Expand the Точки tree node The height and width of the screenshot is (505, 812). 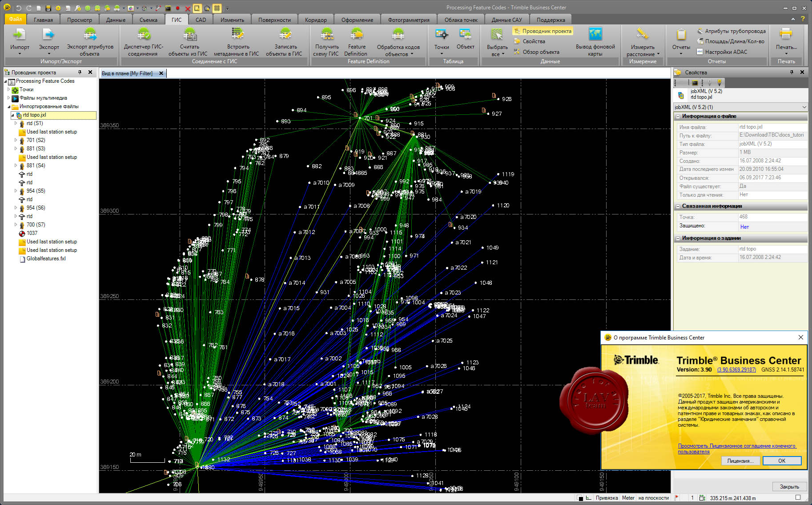tap(8, 89)
